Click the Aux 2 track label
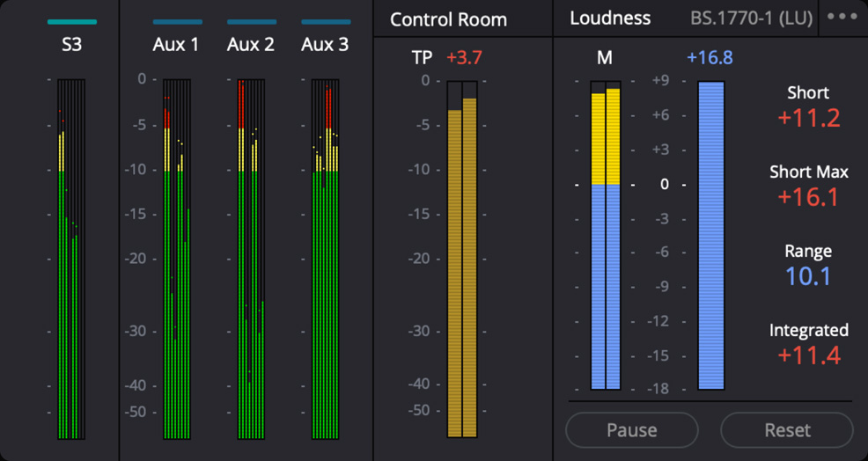 pos(251,44)
